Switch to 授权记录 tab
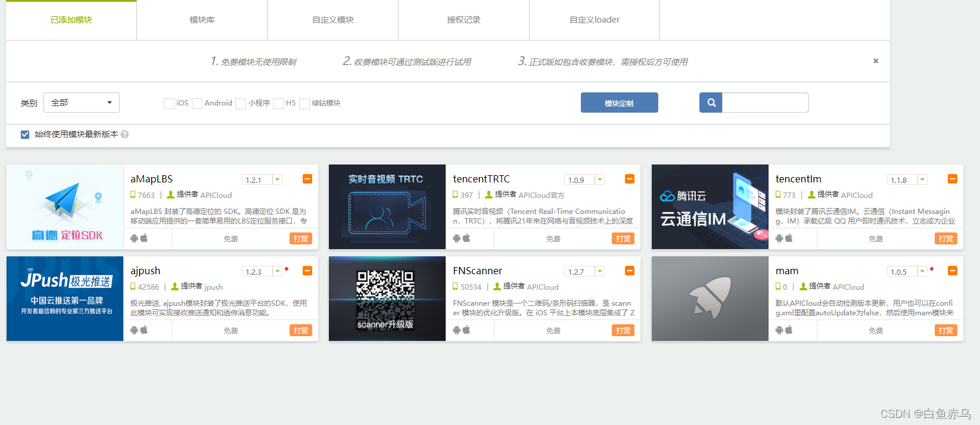This screenshot has height=425, width=980. 463,20
